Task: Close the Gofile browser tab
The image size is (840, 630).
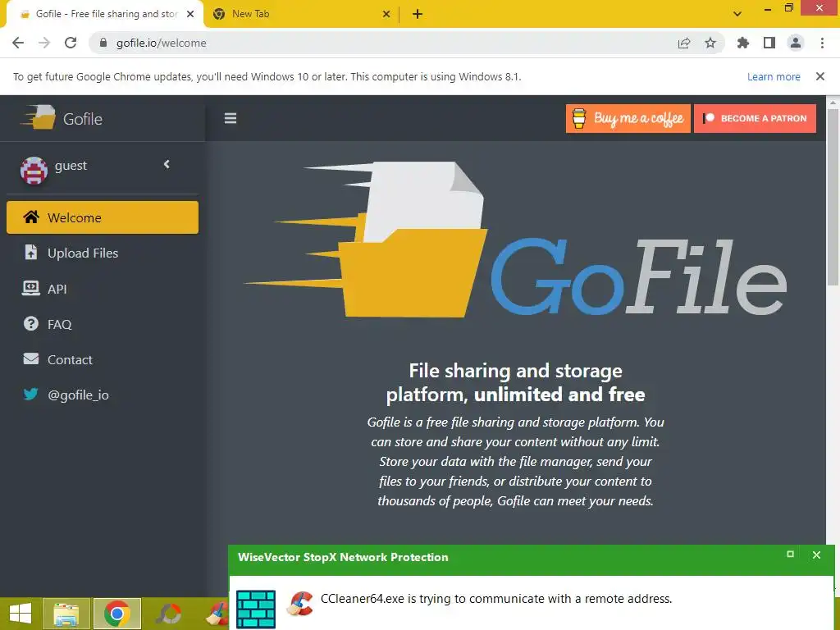Action: [x=190, y=14]
